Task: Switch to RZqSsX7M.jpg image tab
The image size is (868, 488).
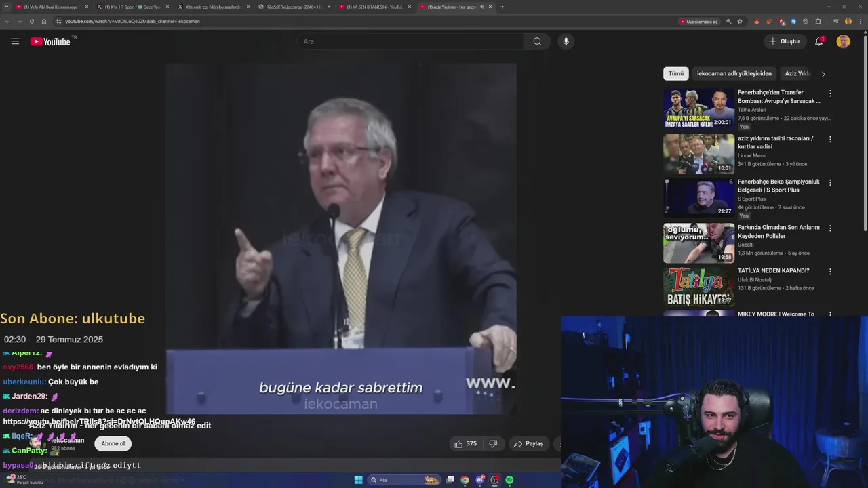Action: point(294,7)
